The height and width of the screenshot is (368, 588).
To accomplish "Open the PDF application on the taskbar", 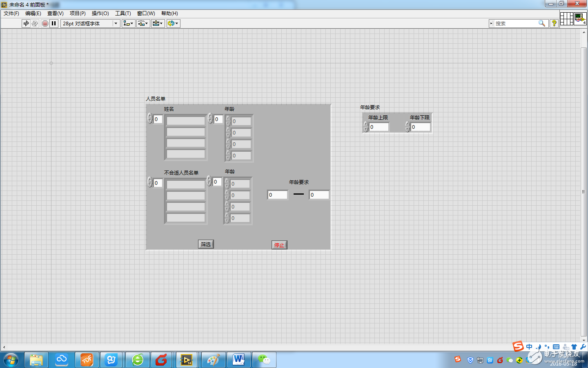I will pos(87,360).
